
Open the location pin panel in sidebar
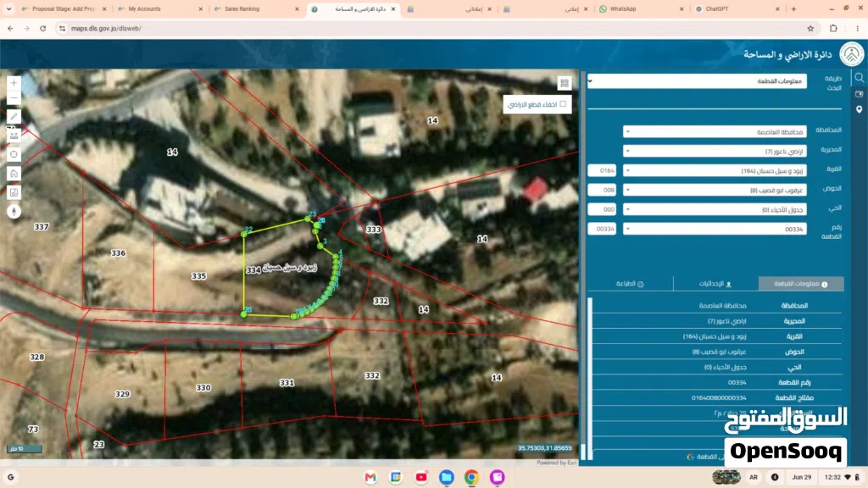[x=860, y=109]
